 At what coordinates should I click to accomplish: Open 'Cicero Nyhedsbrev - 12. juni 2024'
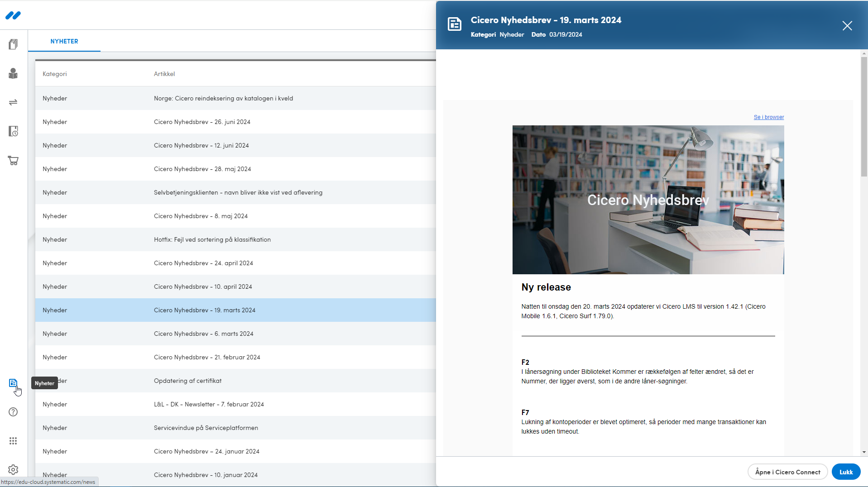click(x=235, y=145)
